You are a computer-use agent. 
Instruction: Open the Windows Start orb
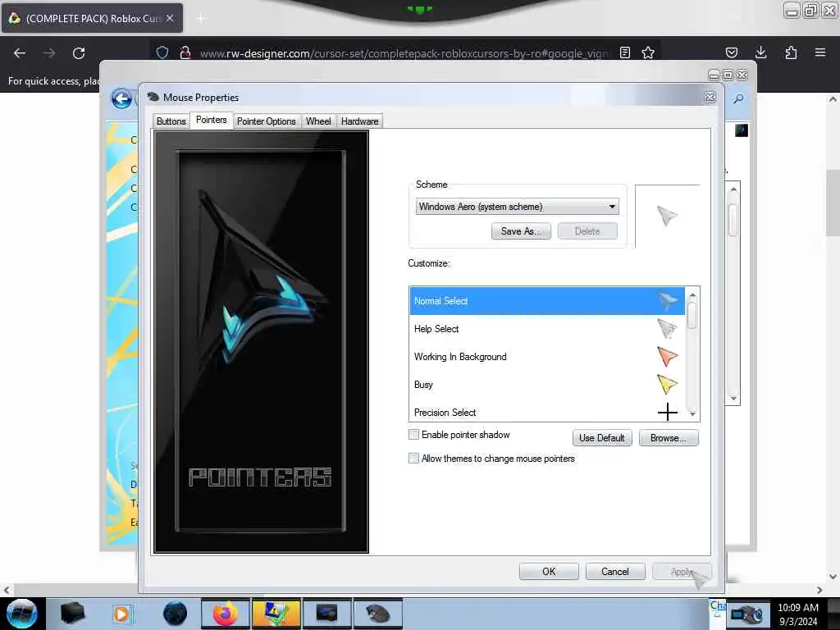coord(22,614)
